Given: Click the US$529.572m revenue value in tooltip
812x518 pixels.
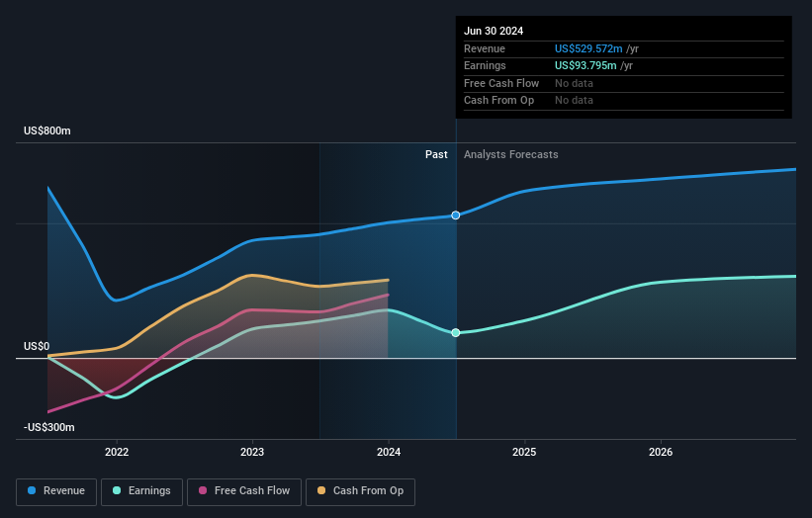Looking at the screenshot, I should [x=588, y=48].
